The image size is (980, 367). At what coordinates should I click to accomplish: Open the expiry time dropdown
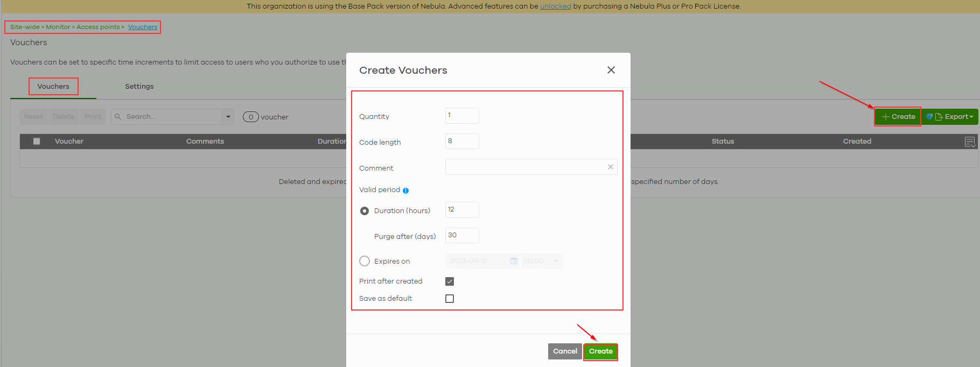(542, 261)
